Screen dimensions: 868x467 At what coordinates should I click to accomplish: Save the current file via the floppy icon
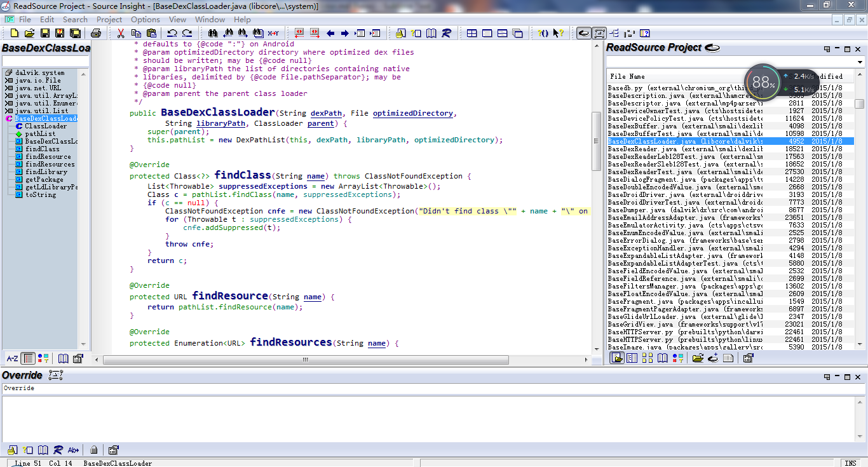45,33
